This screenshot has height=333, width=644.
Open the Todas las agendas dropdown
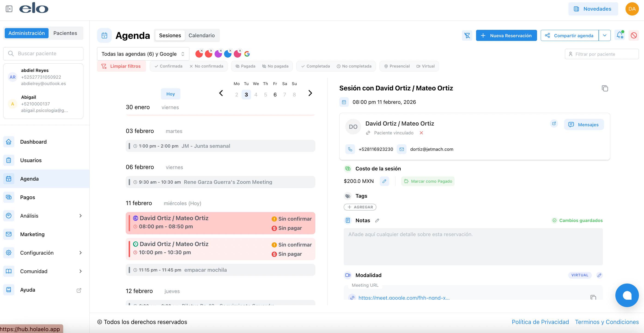(x=143, y=54)
